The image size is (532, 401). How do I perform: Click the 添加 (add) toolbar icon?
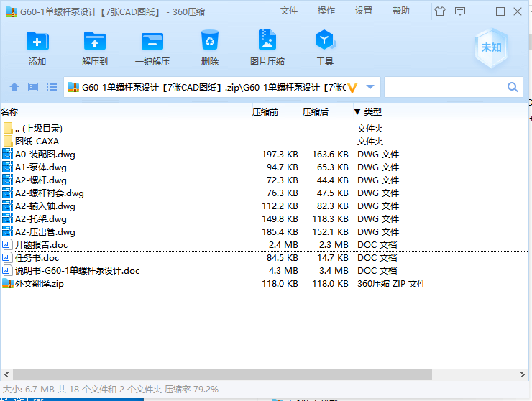(x=37, y=42)
